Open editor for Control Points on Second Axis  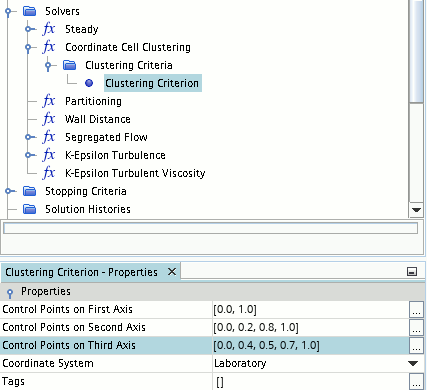pyautogui.click(x=416, y=327)
